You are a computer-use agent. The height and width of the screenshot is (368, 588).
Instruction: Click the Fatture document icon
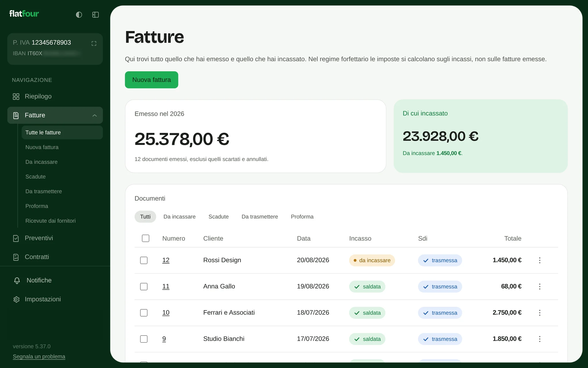tap(16, 116)
